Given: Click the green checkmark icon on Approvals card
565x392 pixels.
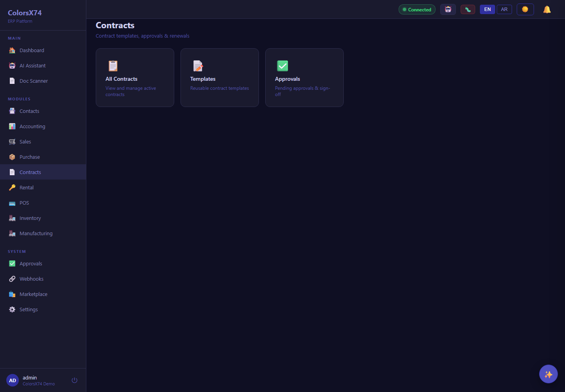Looking at the screenshot, I should [282, 66].
